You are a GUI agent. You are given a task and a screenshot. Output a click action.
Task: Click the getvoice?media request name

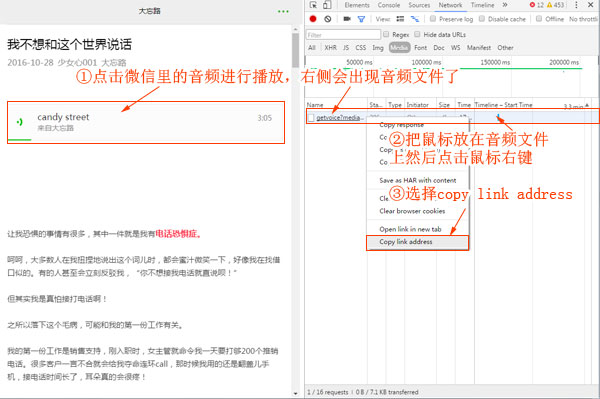coord(339,118)
